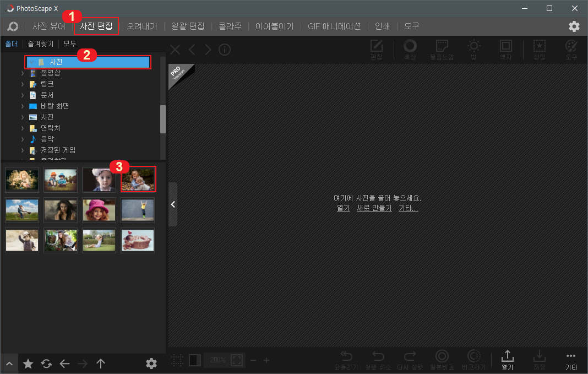
Task: Switch to the 사진 뷰어 tab
Action: pyautogui.click(x=49, y=26)
